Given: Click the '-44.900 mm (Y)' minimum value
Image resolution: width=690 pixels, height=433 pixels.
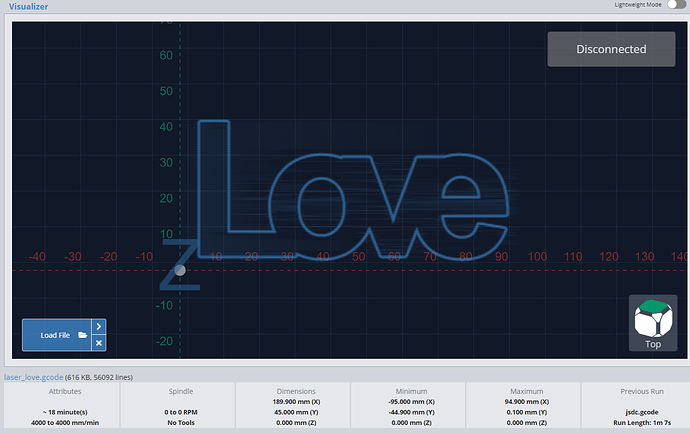Looking at the screenshot, I should coord(411,412).
